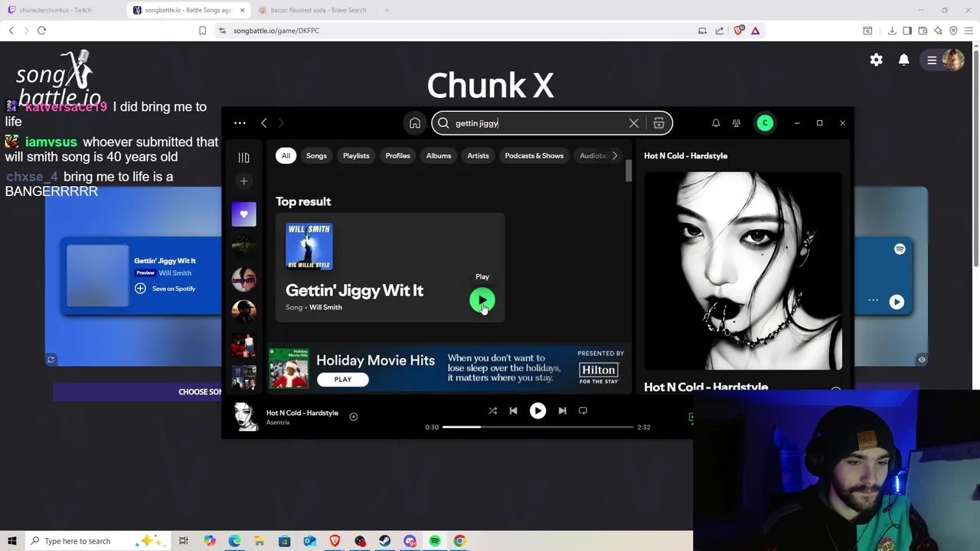The width and height of the screenshot is (980, 551).
Task: Toggle the Brave sidebar panel
Action: [x=907, y=31]
